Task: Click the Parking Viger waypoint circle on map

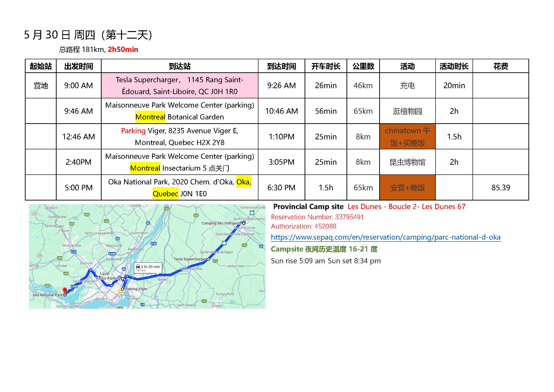Action: click(x=123, y=289)
